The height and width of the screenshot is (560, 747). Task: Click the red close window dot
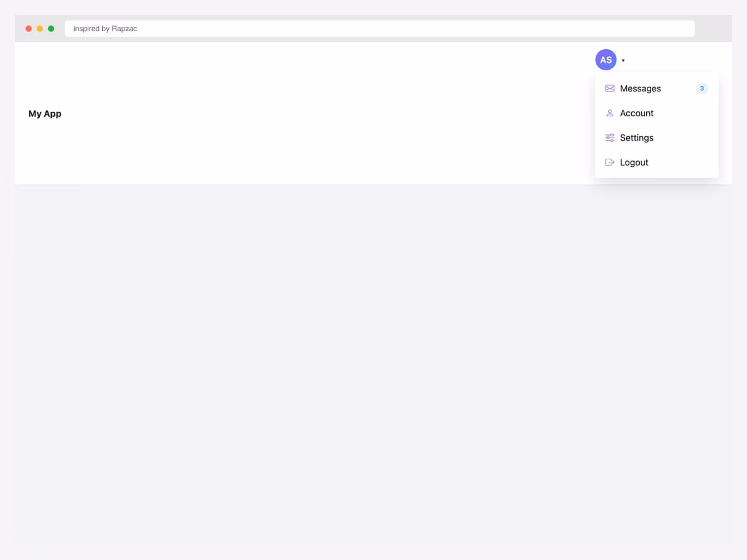29,29
